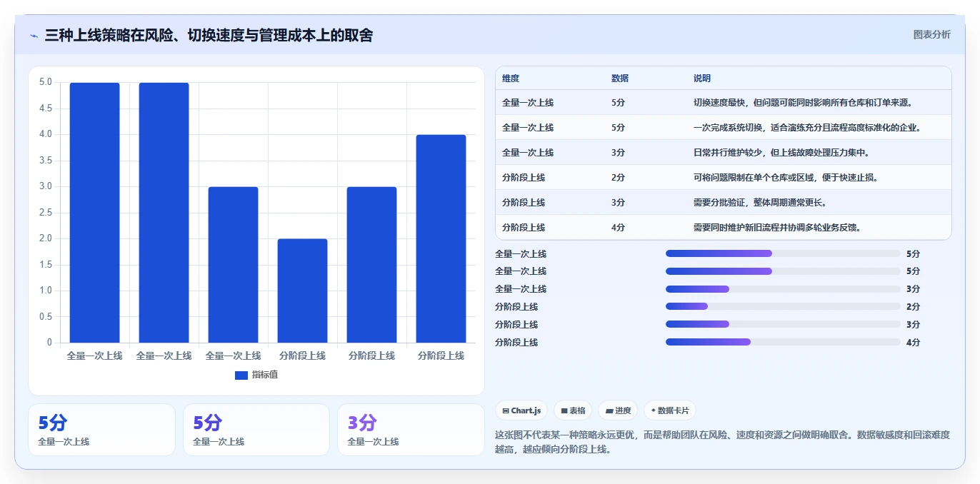The height and width of the screenshot is (484, 980).
Task: Click the 维度 column header in the table
Action: 511,79
